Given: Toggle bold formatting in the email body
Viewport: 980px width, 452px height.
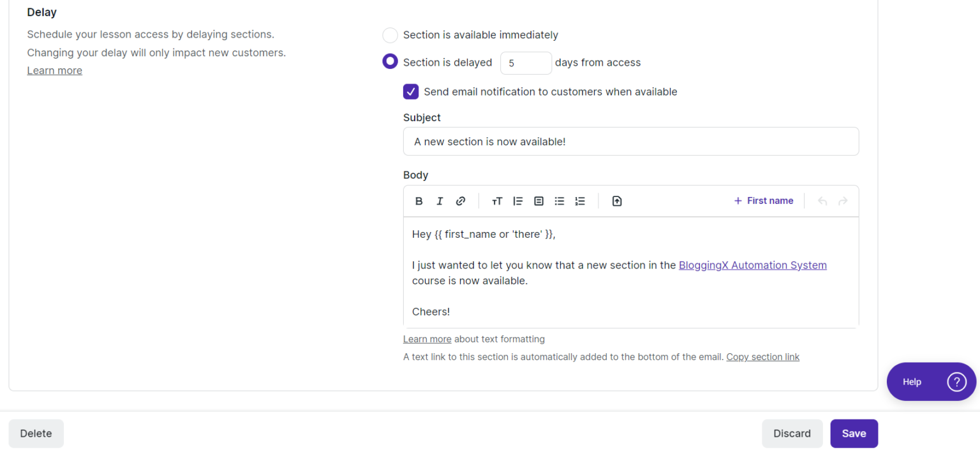Looking at the screenshot, I should (x=419, y=201).
